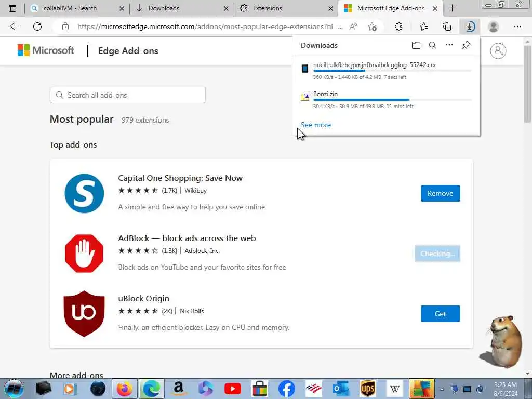
Task: Open Microsoft Edge taskbar icon
Action: click(x=151, y=389)
